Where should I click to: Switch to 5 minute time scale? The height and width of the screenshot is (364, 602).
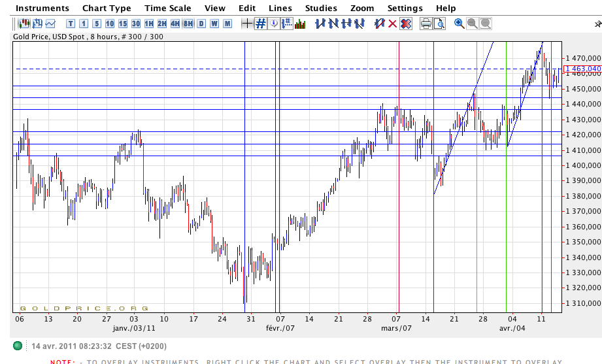coord(96,24)
